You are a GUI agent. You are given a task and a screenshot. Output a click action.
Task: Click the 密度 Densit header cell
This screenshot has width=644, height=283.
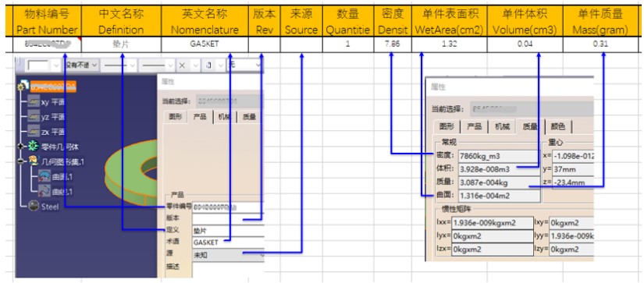(393, 21)
